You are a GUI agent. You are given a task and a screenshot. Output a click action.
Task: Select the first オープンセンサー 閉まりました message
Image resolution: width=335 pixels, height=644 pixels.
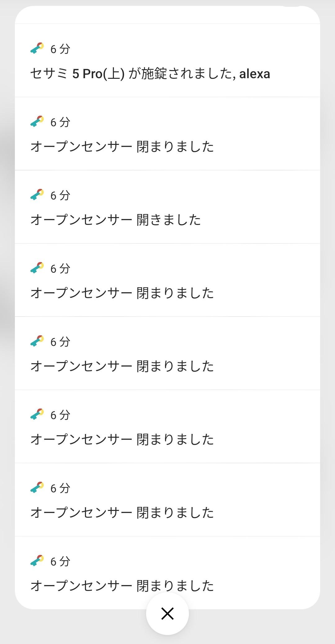coord(122,147)
